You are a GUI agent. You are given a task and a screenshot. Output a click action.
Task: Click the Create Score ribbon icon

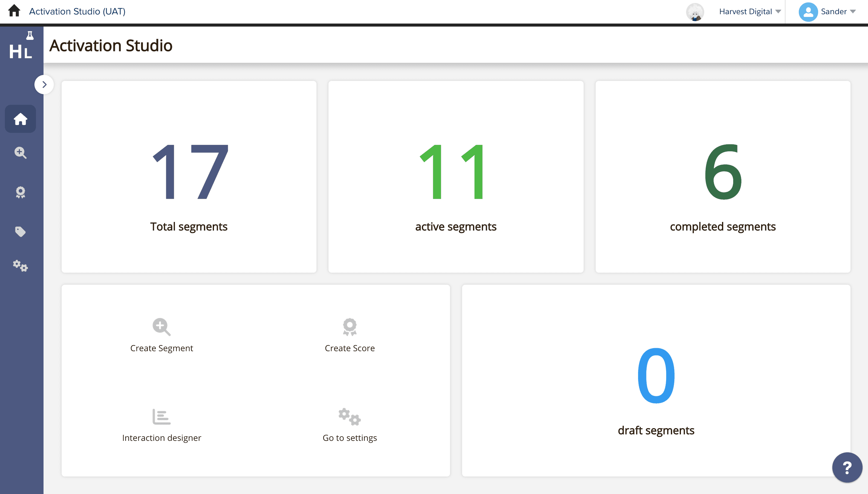[349, 327]
